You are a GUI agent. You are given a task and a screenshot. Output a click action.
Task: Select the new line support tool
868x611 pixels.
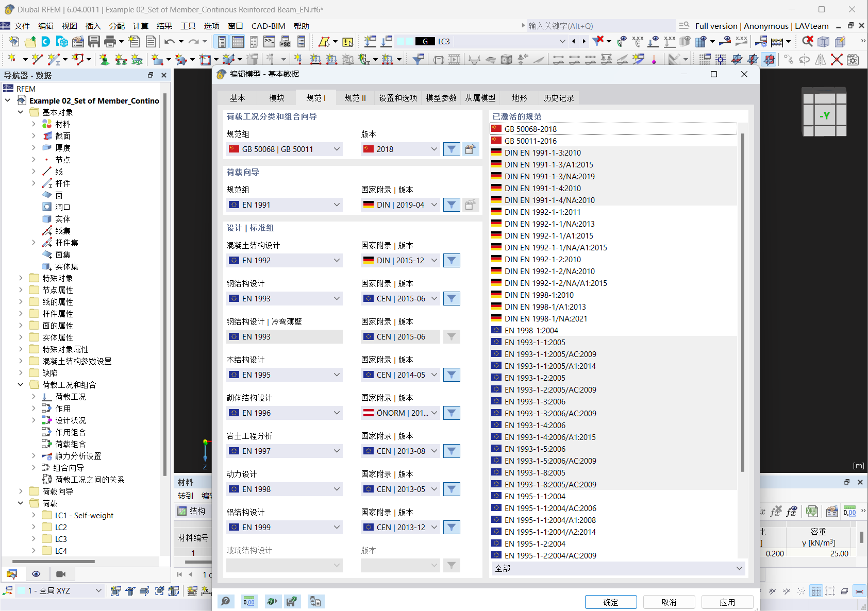[121, 59]
